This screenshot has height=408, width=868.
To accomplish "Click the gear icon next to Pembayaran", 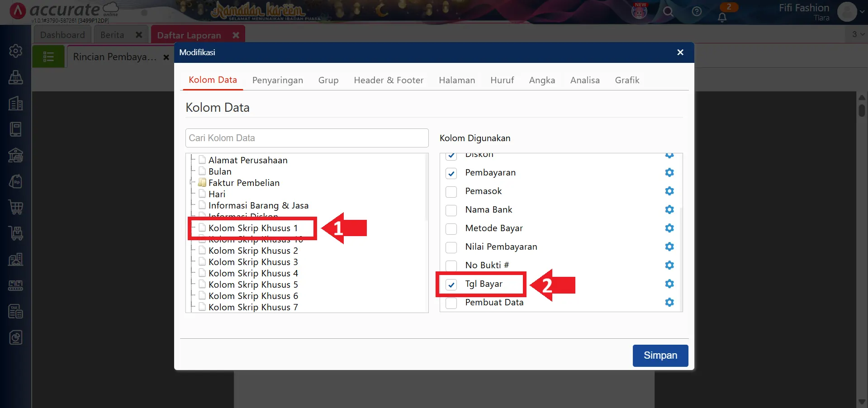I will click(669, 172).
